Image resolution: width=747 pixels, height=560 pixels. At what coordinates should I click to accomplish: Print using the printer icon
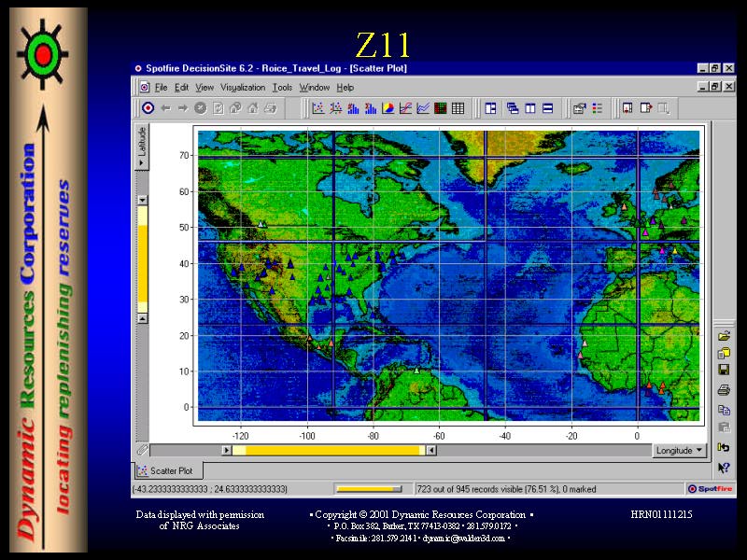pyautogui.click(x=724, y=390)
